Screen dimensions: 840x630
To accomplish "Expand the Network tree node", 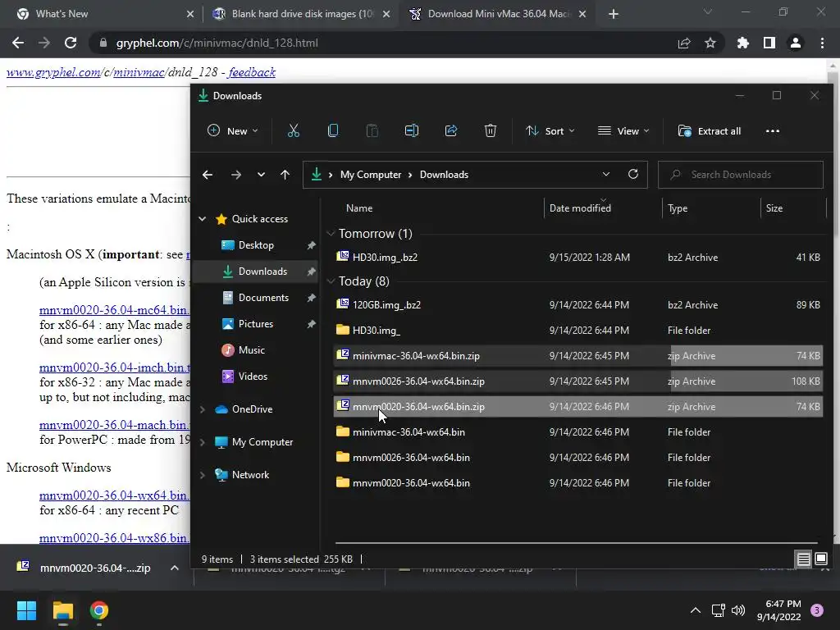I will 203,475.
